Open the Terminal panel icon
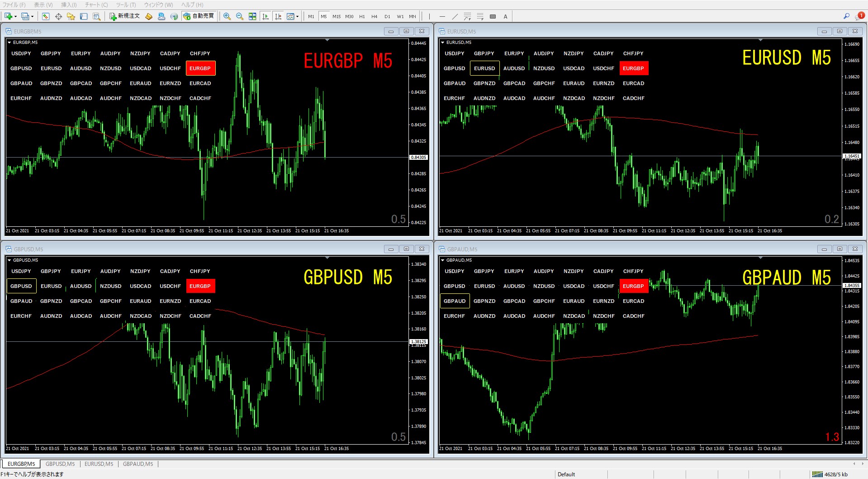Image resolution: width=868 pixels, height=479 pixels. pyautogui.click(x=84, y=16)
